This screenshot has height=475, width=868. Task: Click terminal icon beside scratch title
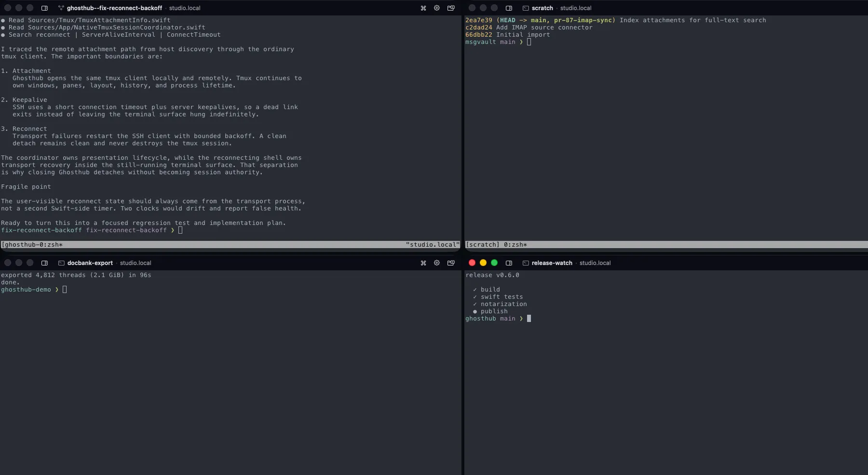point(526,8)
